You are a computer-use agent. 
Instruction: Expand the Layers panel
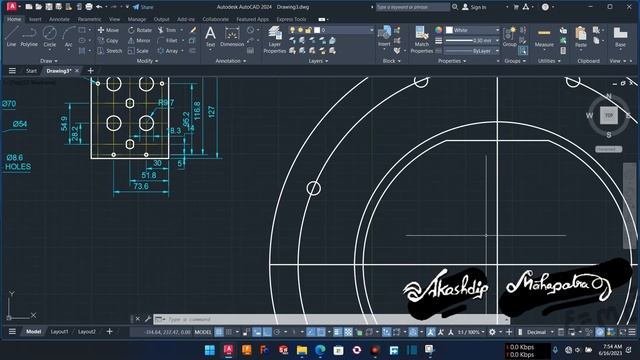tap(318, 61)
